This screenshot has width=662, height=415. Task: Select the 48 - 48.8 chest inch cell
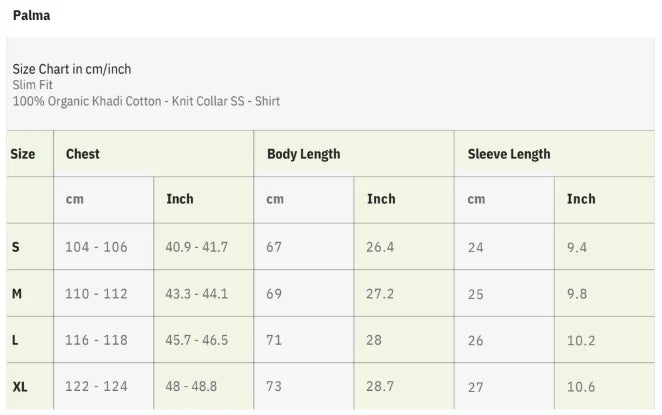tap(191, 386)
